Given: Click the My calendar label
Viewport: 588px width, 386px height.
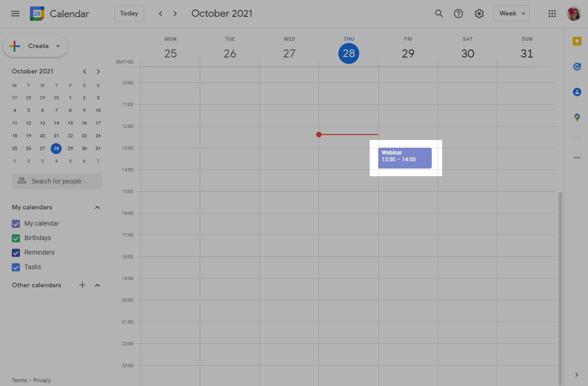Looking at the screenshot, I should click(x=42, y=224).
